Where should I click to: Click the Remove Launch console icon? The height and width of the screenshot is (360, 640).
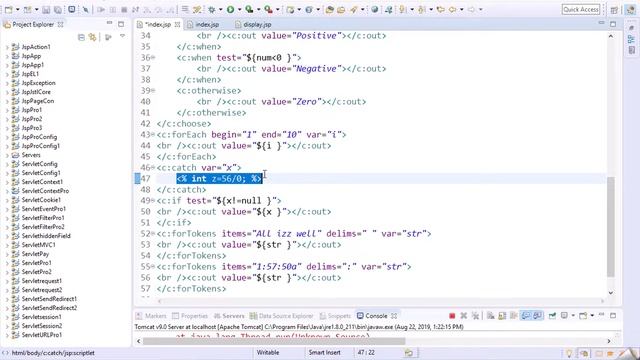tap(464, 316)
